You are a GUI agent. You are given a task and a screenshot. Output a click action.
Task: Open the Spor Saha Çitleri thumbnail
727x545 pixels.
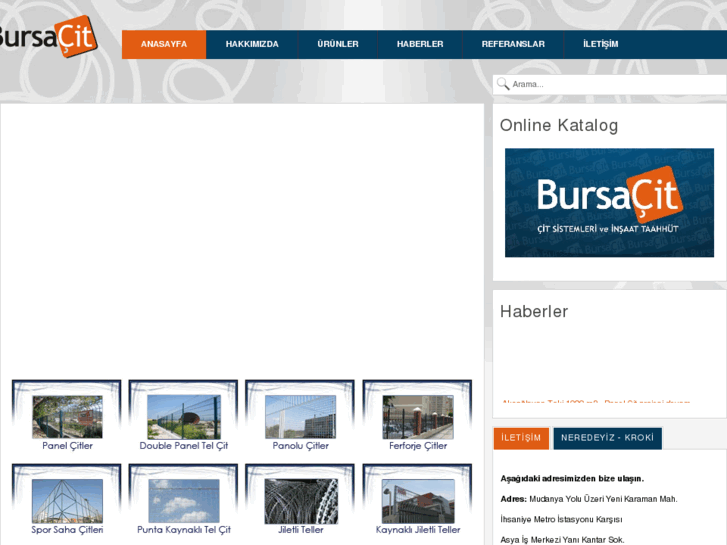[67, 501]
